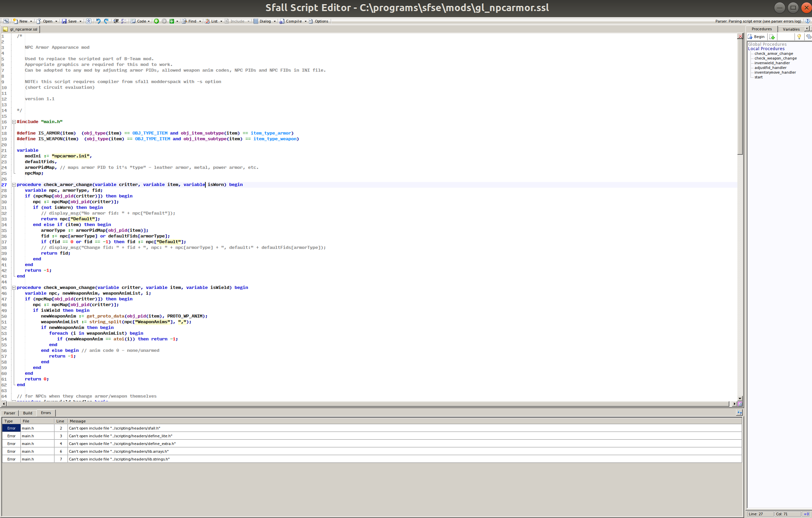Open the Options settings

[319, 21]
